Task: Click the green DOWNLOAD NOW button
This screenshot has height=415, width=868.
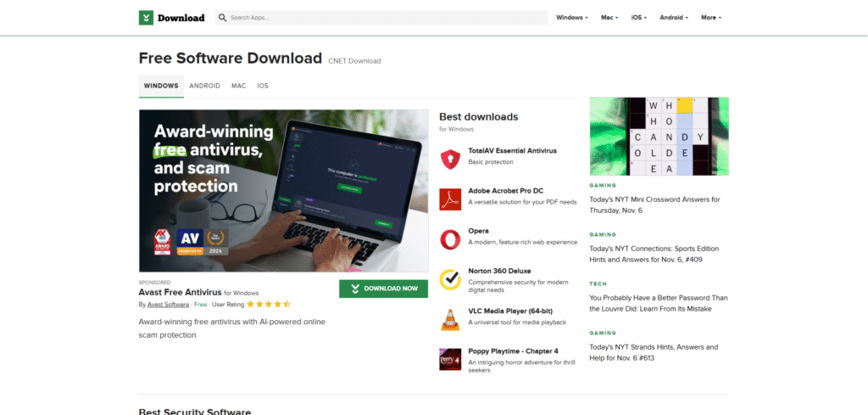Action: [384, 289]
